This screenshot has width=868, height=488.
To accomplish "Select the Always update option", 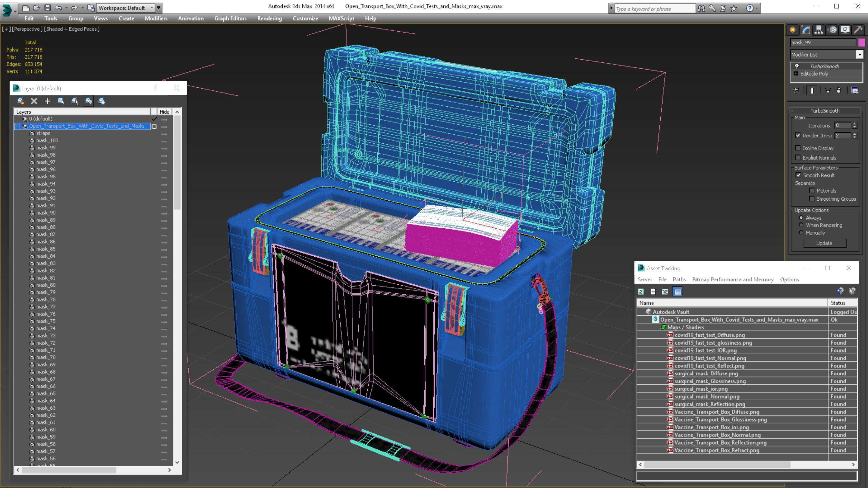I will coord(801,217).
